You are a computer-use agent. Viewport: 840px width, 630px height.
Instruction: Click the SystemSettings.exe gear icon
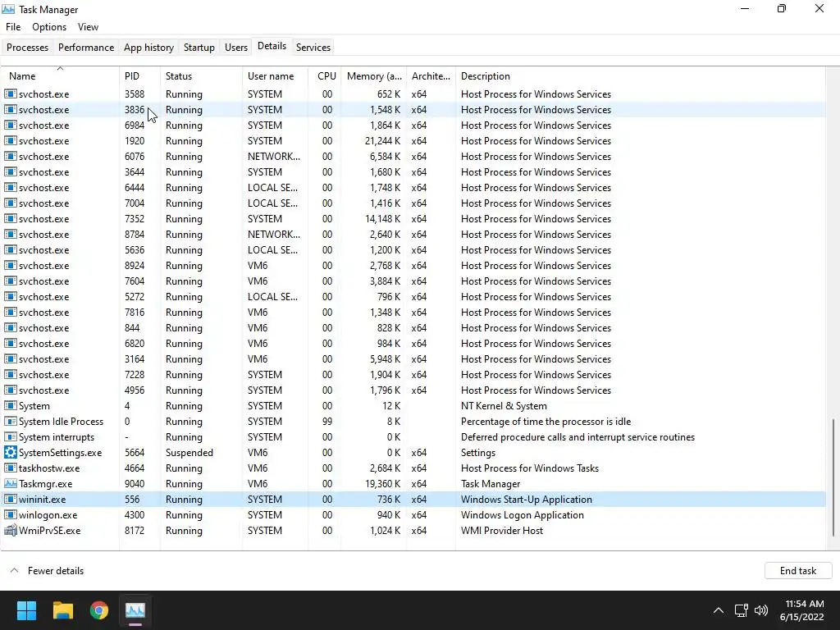coord(10,453)
